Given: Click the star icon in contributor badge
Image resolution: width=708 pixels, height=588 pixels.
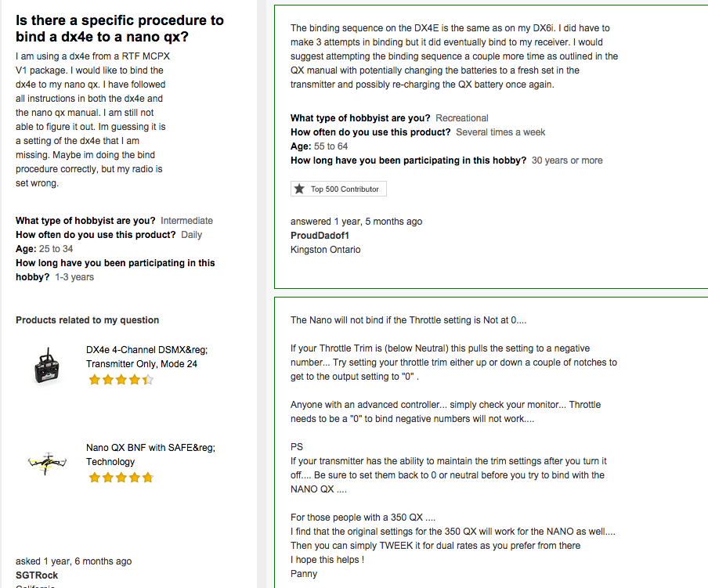Looking at the screenshot, I should (299, 189).
